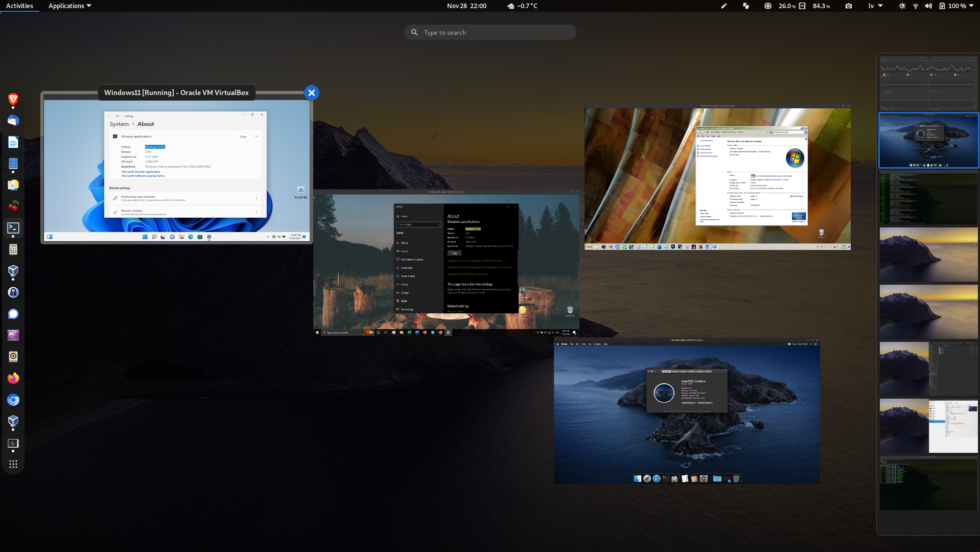Open Thunderbird mail from the dock
This screenshot has width=980, height=552.
point(13,121)
